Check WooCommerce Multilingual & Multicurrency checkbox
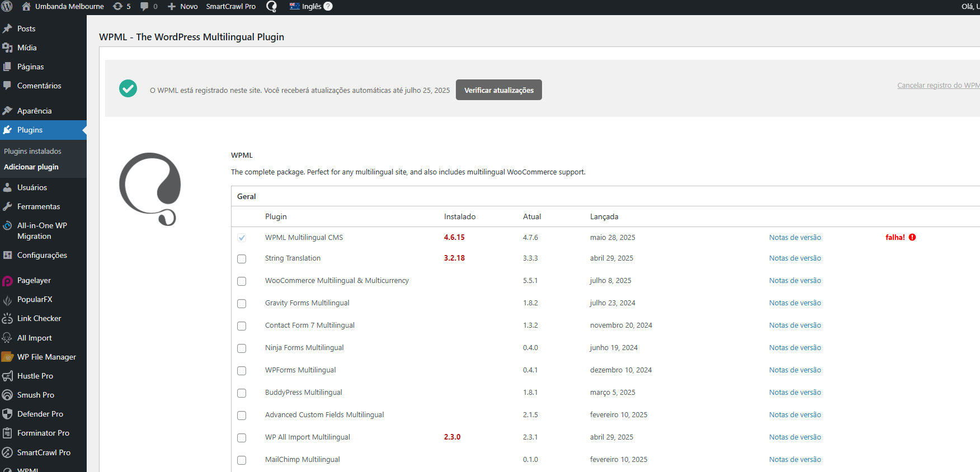Screen dimensions: 980x472 click(x=242, y=281)
